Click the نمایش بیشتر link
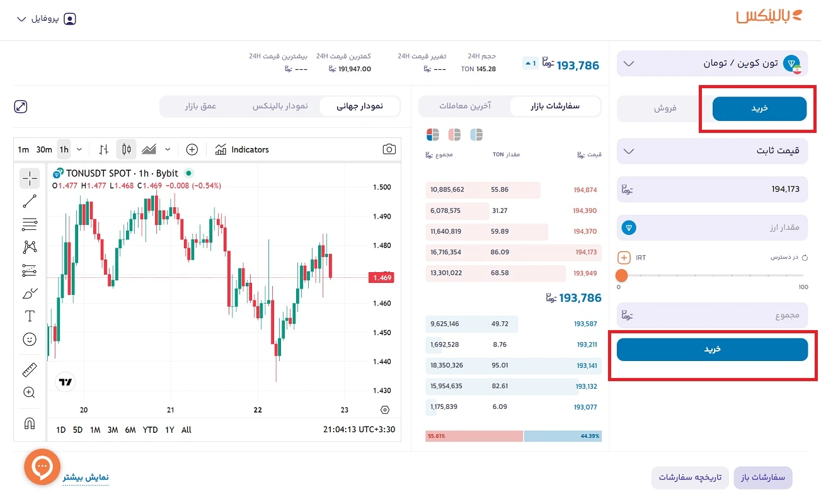This screenshot has height=504, width=821. 86,477
